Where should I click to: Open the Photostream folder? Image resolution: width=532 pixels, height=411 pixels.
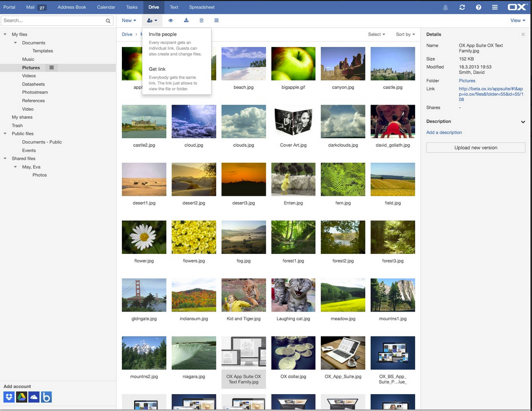click(x=35, y=92)
